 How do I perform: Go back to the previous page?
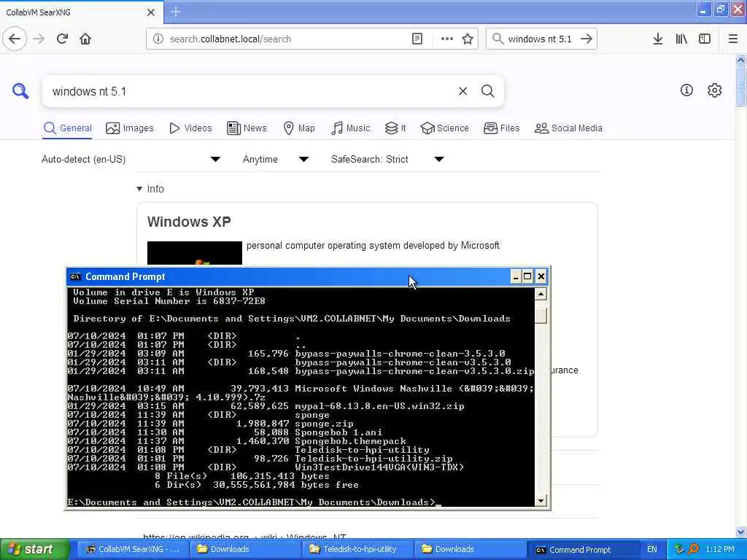pyautogui.click(x=15, y=39)
